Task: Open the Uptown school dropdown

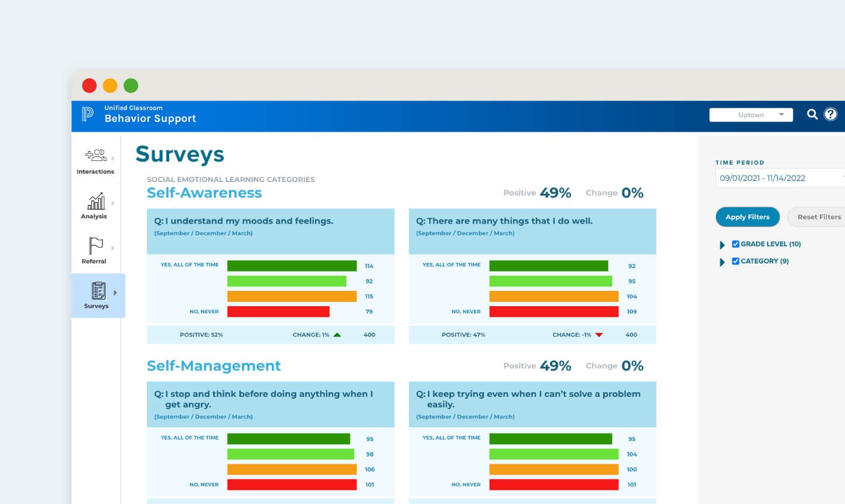Action: [751, 115]
